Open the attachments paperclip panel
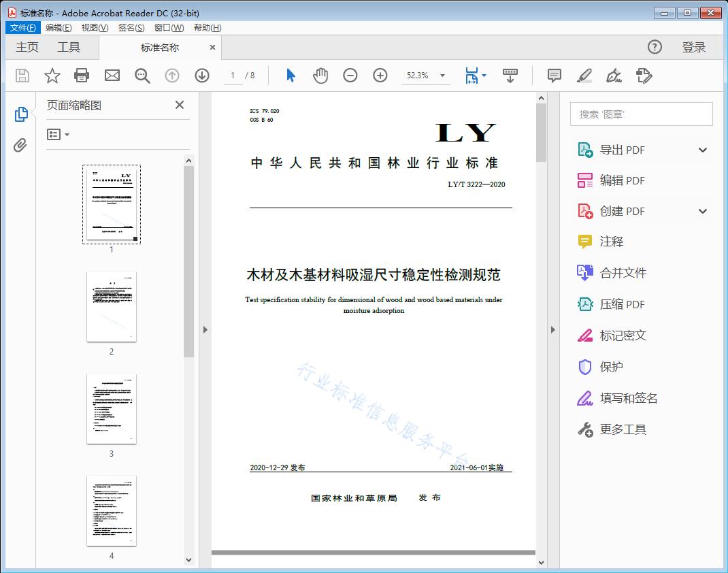The image size is (728, 573). click(x=20, y=143)
